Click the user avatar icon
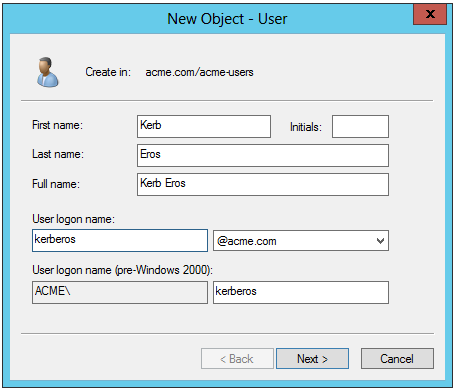 pos(48,72)
